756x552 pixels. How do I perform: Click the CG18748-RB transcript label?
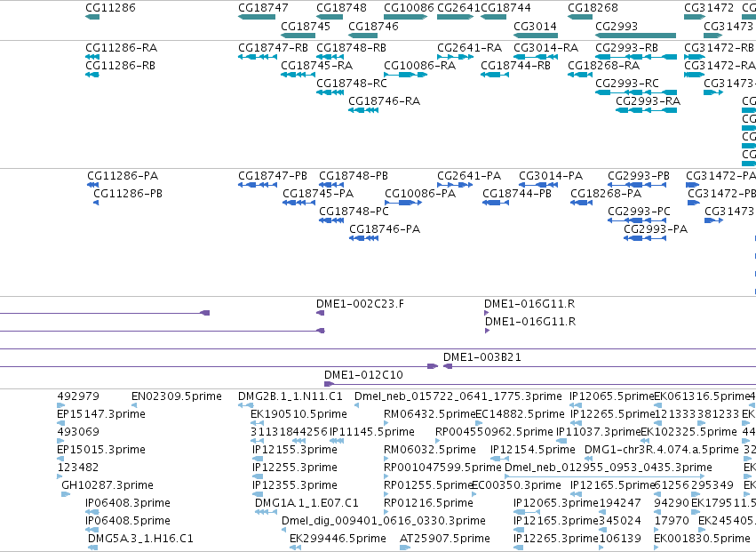point(352,48)
